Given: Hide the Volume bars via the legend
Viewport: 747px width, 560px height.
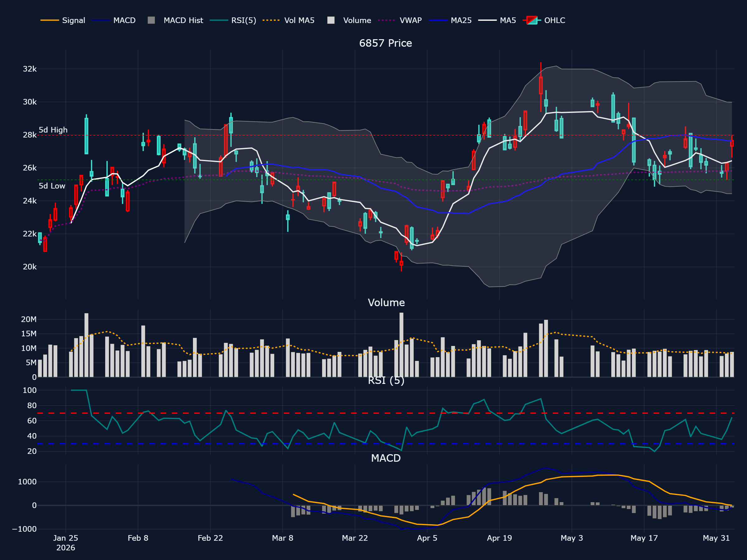Looking at the screenshot, I should point(349,20).
